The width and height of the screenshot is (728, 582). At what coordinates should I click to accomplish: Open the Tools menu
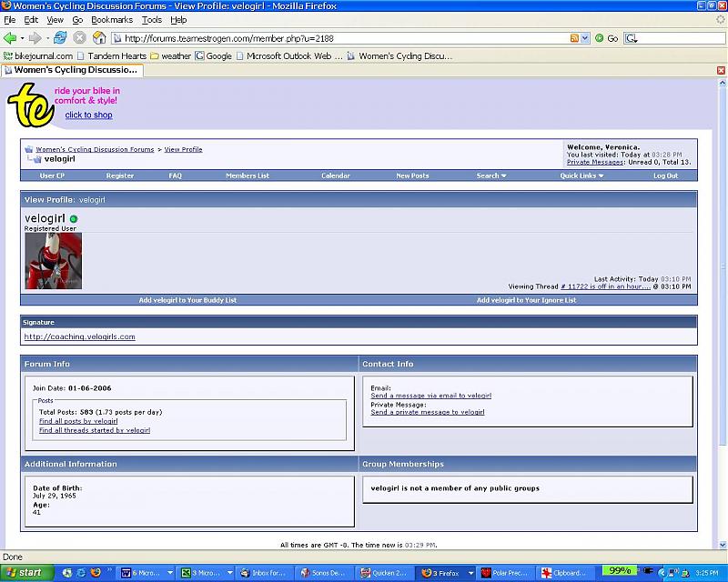151,19
